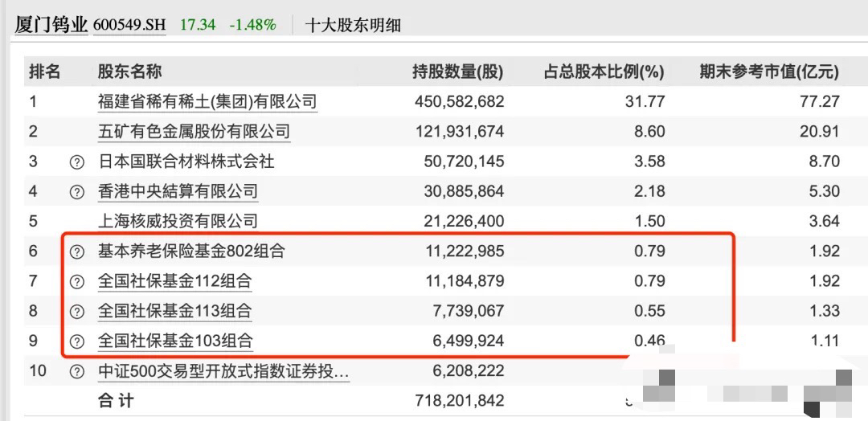Select rank number 1
The width and height of the screenshot is (868, 421).
tap(33, 102)
